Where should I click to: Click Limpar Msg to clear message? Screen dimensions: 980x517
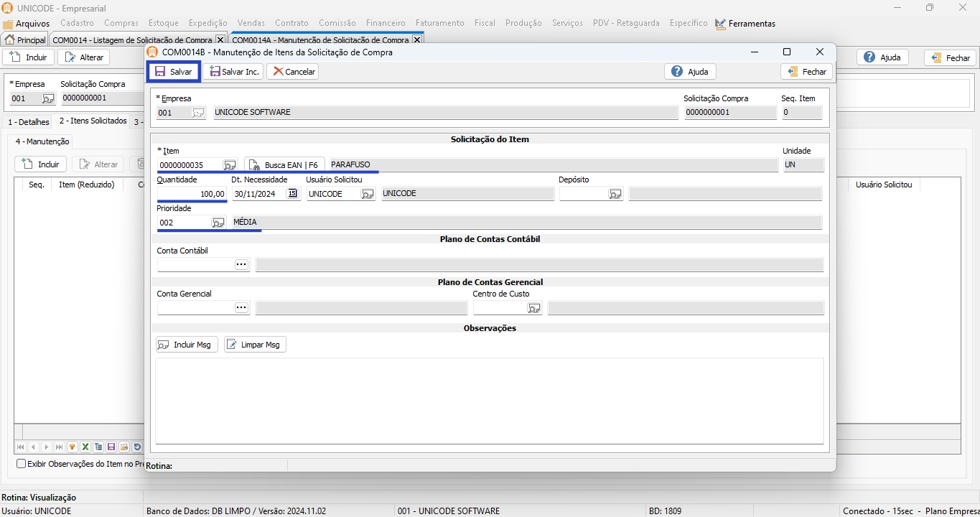point(255,345)
